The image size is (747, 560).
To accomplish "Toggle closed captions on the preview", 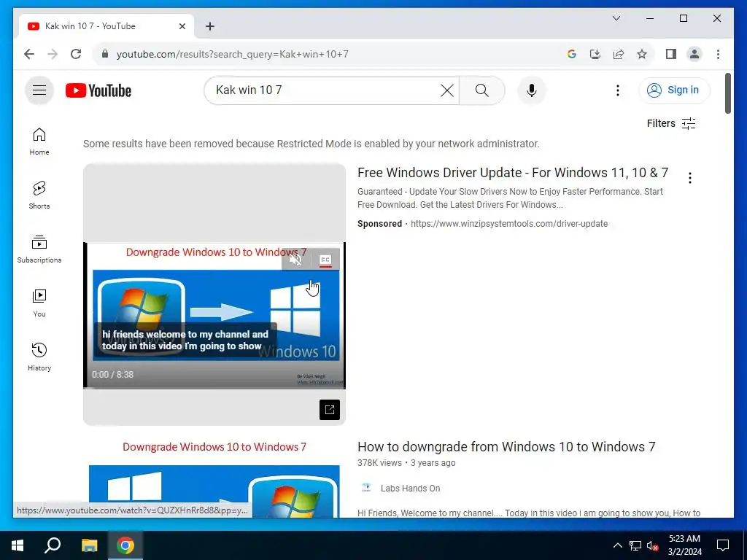I will (325, 260).
